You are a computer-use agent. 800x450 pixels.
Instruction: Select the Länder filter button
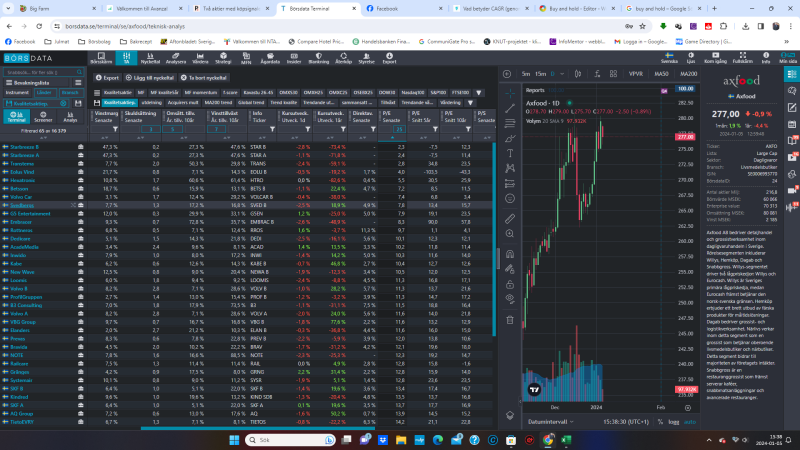(44, 93)
